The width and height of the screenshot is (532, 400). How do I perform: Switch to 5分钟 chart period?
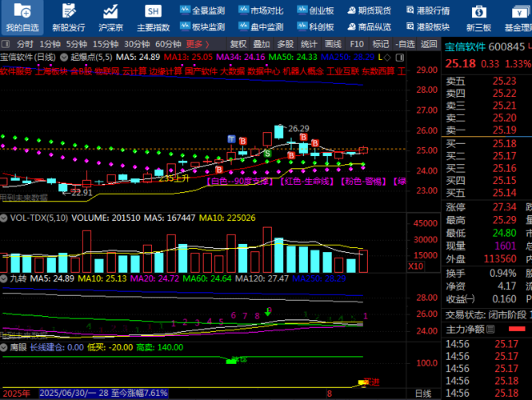tap(76, 44)
